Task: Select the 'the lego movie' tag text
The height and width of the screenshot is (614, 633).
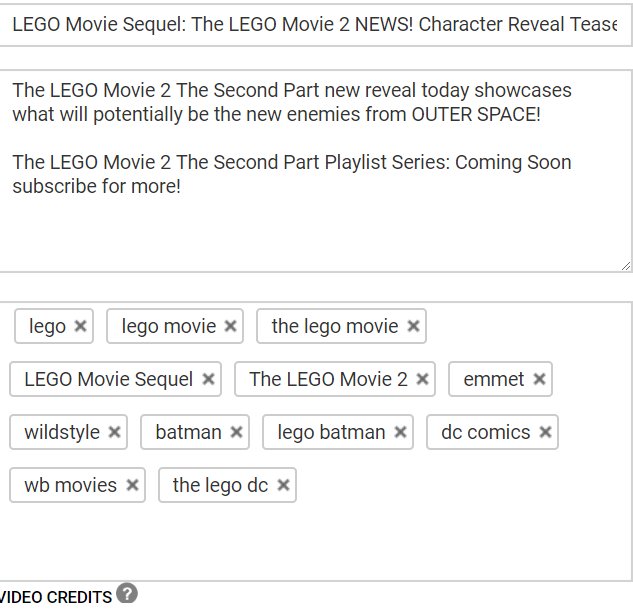Action: 335,326
